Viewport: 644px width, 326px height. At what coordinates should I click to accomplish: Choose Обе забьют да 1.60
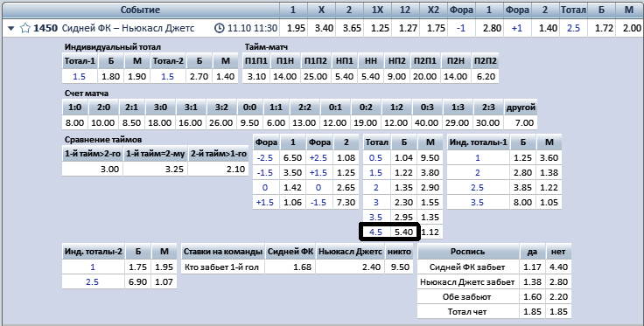[532, 296]
